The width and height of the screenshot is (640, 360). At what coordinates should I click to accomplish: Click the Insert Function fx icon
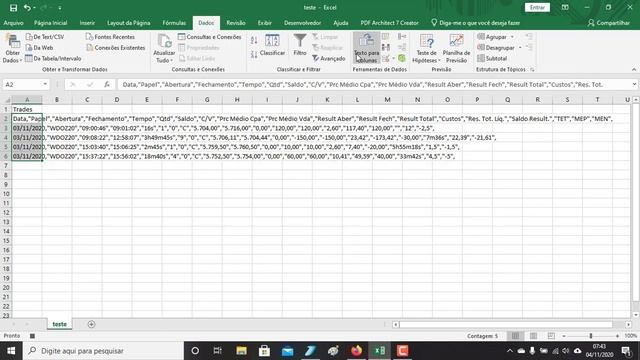(107, 84)
